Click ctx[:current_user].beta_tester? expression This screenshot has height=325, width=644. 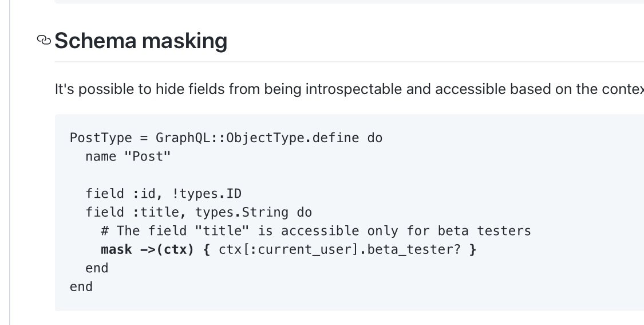pyautogui.click(x=340, y=250)
